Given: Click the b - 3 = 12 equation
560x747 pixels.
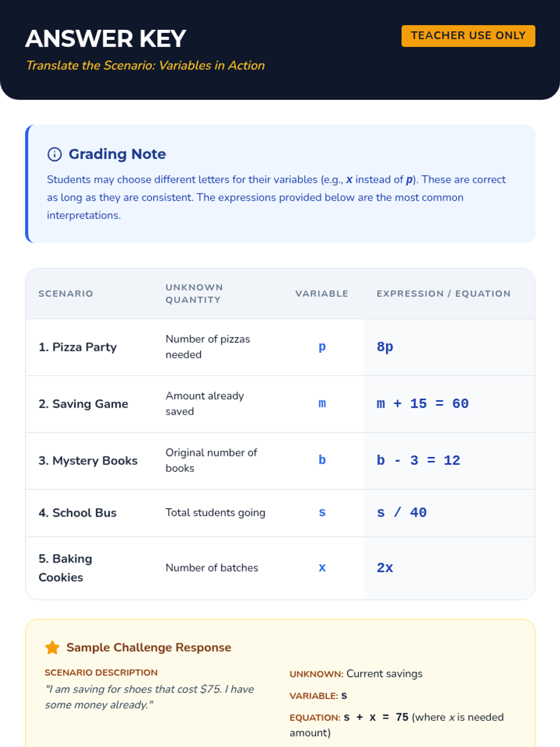Looking at the screenshot, I should pyautogui.click(x=419, y=460).
